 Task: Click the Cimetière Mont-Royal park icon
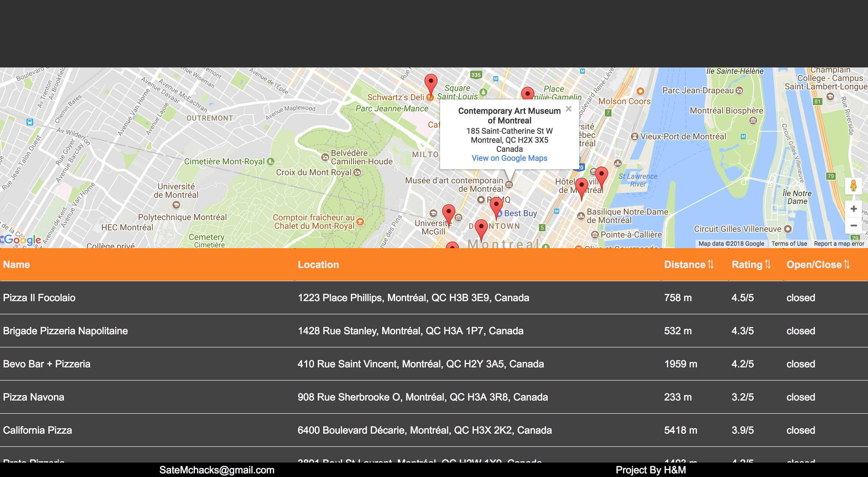coord(271,161)
